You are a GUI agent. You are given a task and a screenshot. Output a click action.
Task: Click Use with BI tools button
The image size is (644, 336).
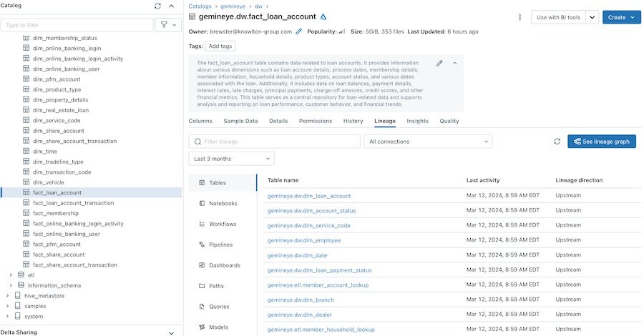558,17
